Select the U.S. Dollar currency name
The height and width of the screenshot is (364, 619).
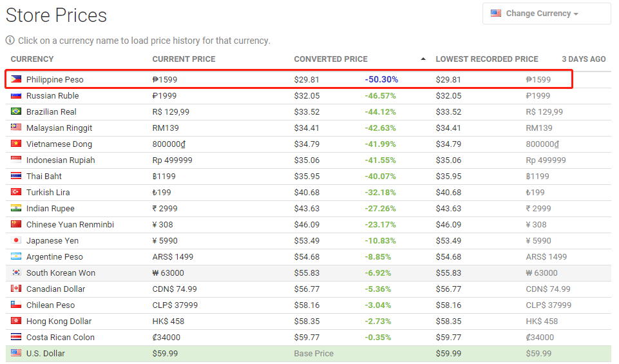45,353
